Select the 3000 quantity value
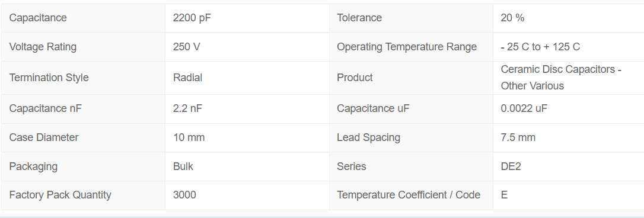644x218 pixels. coord(184,195)
